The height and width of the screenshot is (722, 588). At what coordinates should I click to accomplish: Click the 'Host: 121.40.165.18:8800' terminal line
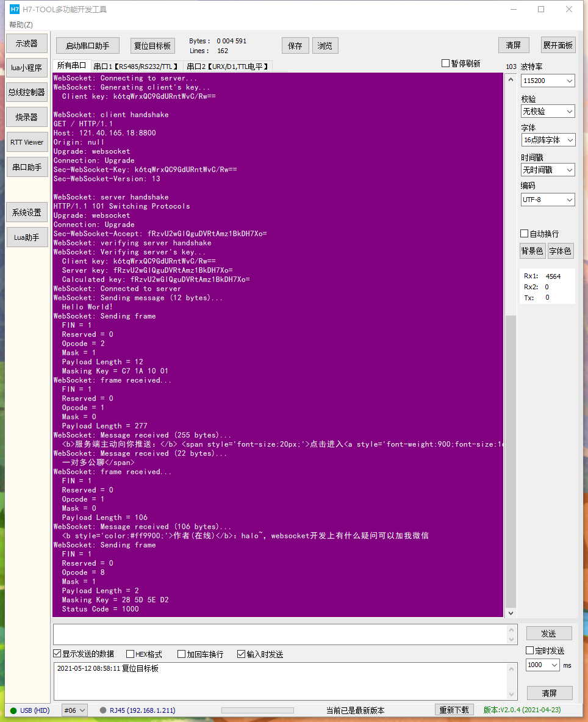click(104, 132)
